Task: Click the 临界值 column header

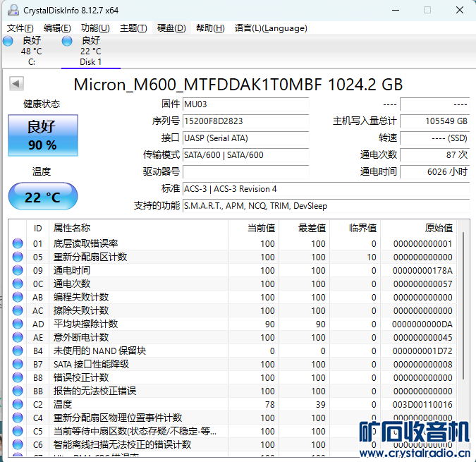Action: point(355,228)
